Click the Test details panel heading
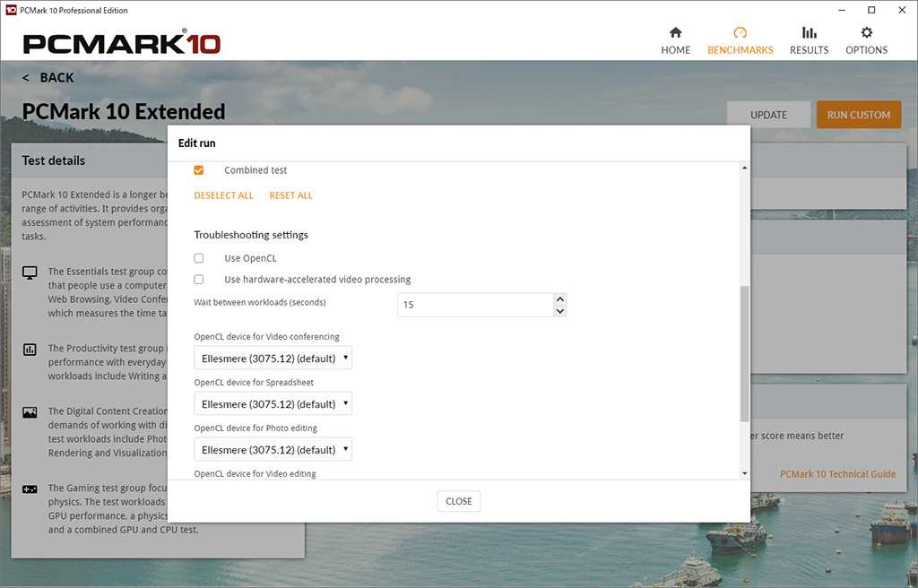The height and width of the screenshot is (588, 918). pyautogui.click(x=53, y=160)
